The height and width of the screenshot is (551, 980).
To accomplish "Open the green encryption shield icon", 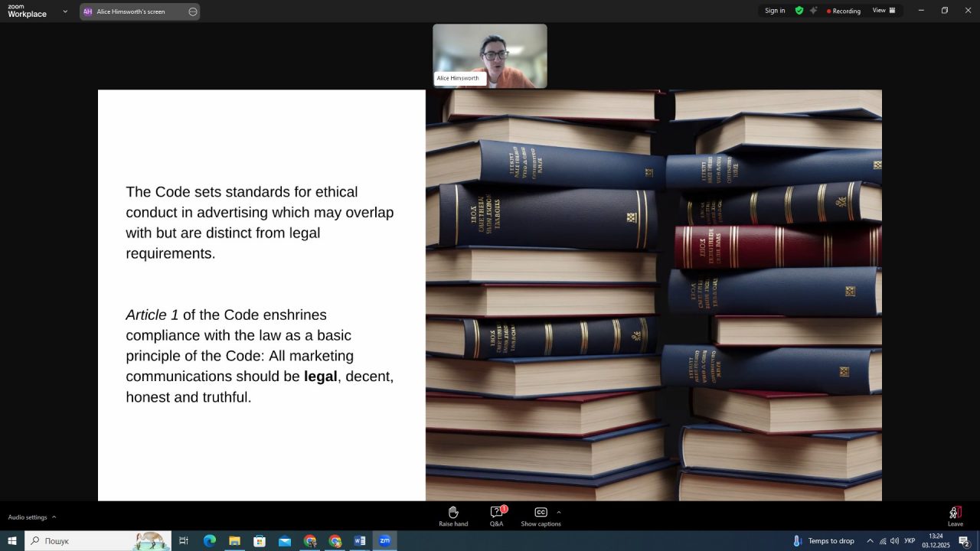I will (x=799, y=11).
